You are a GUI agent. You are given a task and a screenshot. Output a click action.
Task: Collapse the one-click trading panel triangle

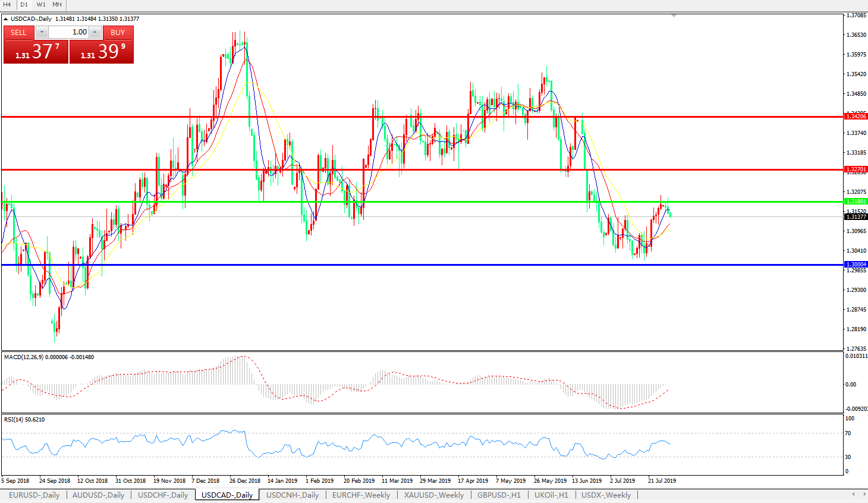[6, 19]
